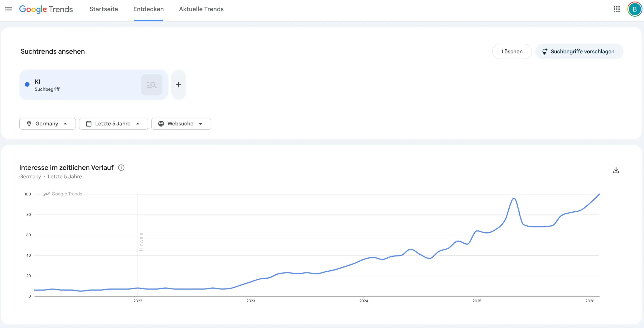Open the account profile avatar
This screenshot has width=644, height=328.
[634, 9]
